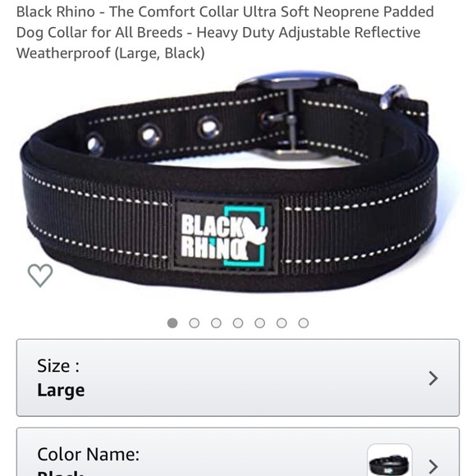This screenshot has height=476, width=476.
Task: Click the 'Size :' label text
Action: point(58,366)
